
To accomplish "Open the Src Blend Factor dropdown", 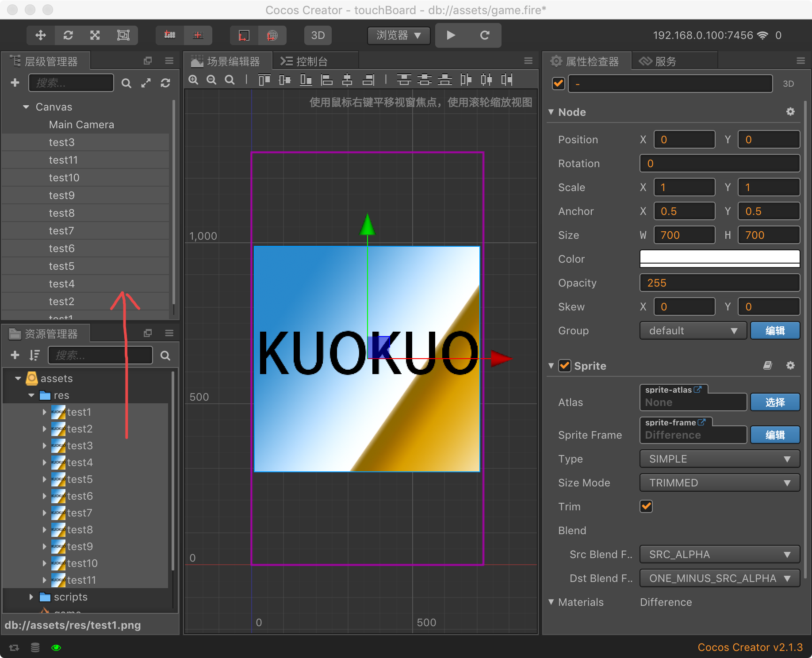I will pos(720,555).
